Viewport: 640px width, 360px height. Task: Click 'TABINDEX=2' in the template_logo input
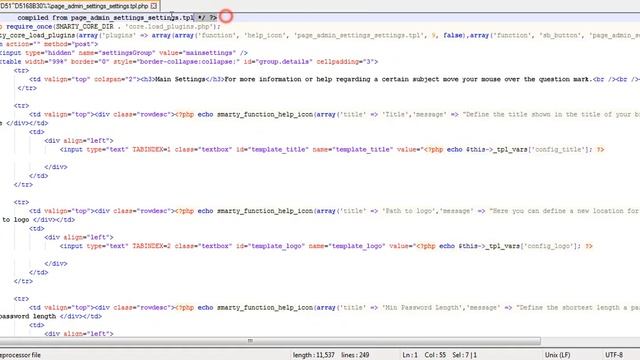(151, 247)
